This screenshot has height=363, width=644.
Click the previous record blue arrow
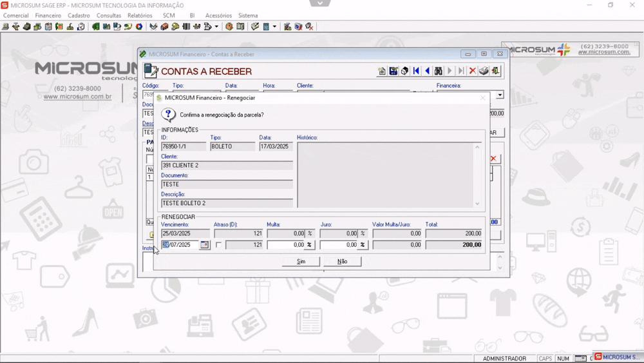point(427,72)
